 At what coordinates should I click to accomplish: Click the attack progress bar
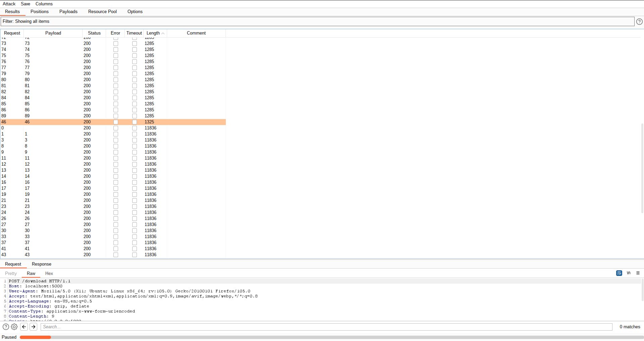click(331, 337)
